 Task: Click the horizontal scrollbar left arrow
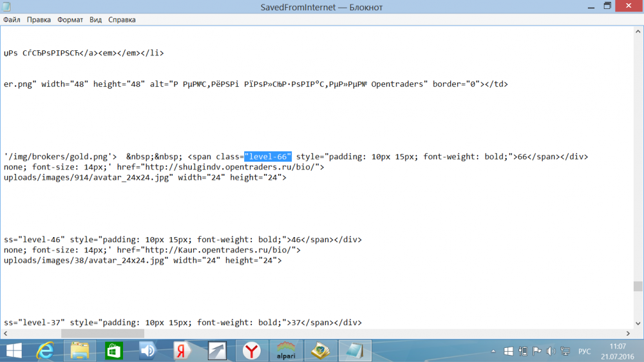click(x=5, y=333)
